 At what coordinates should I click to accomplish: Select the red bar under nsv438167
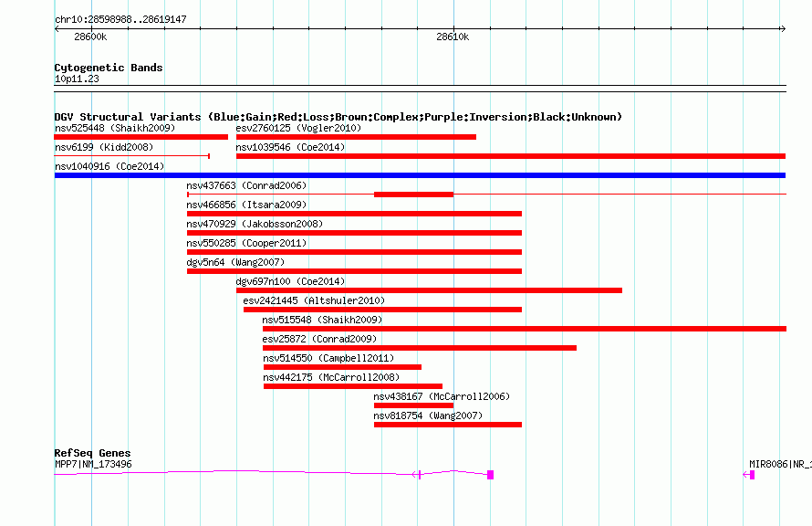pyautogui.click(x=413, y=405)
